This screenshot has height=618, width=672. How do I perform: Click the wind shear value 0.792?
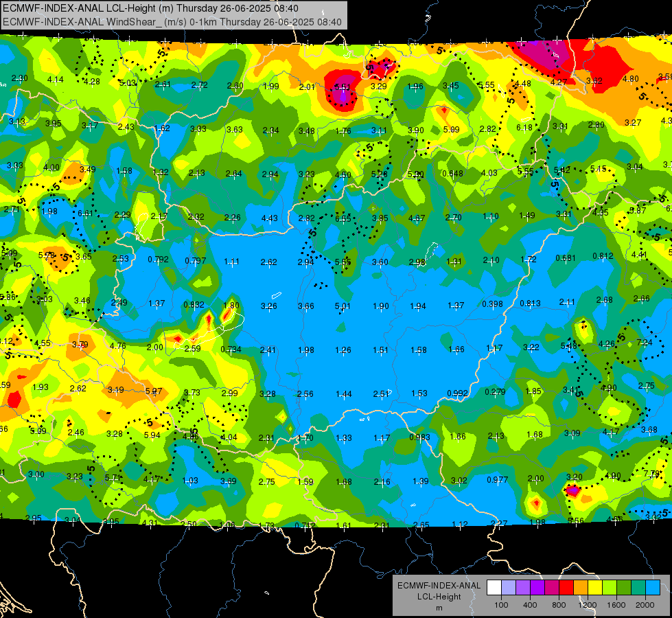coord(158,260)
